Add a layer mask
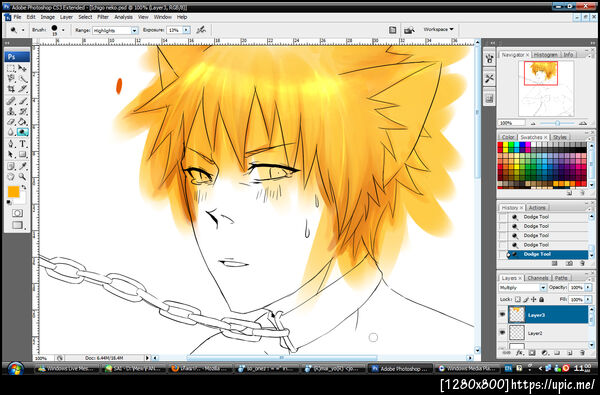The height and width of the screenshot is (395, 600). [532, 353]
